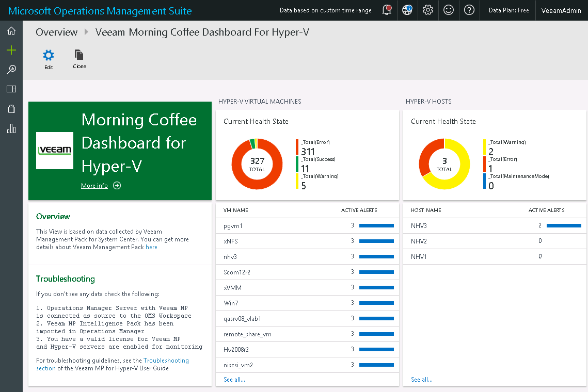Click the _Total(MaintenanceMode) 0 legend entry
Screen dimensions: 588x392
pyautogui.click(x=516, y=182)
